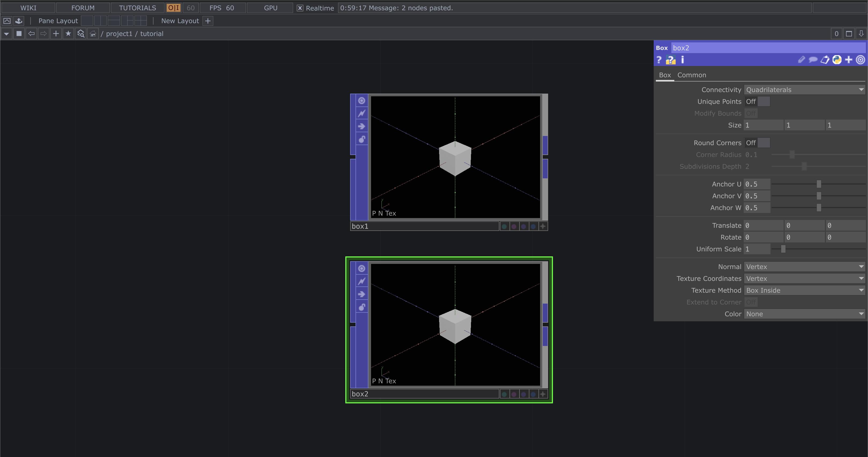This screenshot has width=868, height=457.
Task: Switch to the Common parameter tab
Action: pyautogui.click(x=691, y=75)
